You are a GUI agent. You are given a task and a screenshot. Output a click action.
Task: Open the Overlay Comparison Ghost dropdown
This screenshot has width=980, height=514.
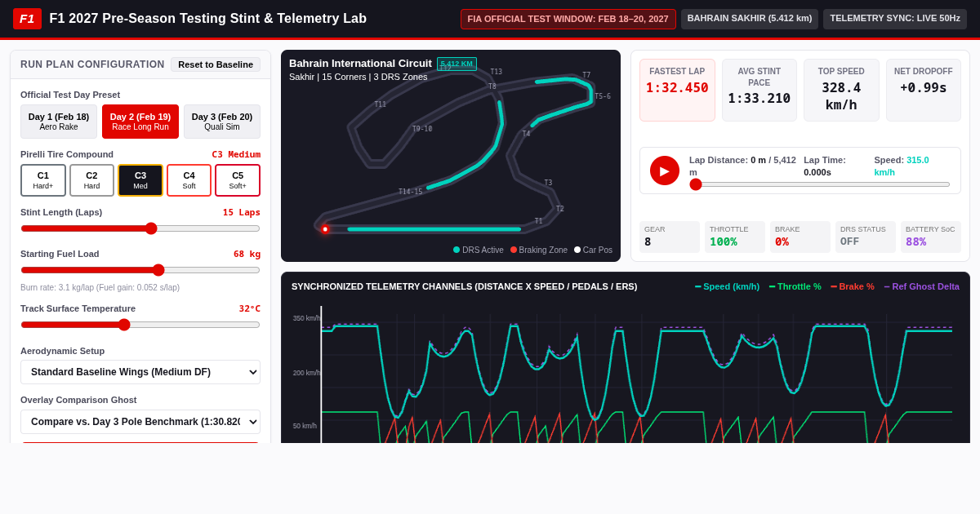(140, 422)
